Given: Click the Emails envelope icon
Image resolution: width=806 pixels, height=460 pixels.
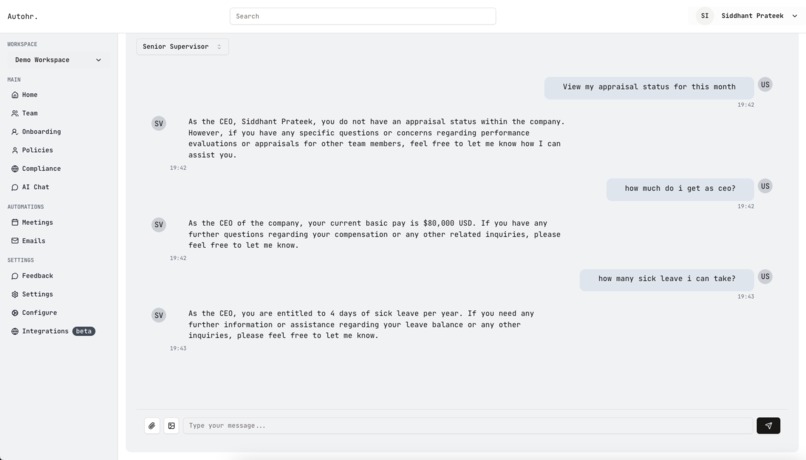Looking at the screenshot, I should (x=15, y=241).
